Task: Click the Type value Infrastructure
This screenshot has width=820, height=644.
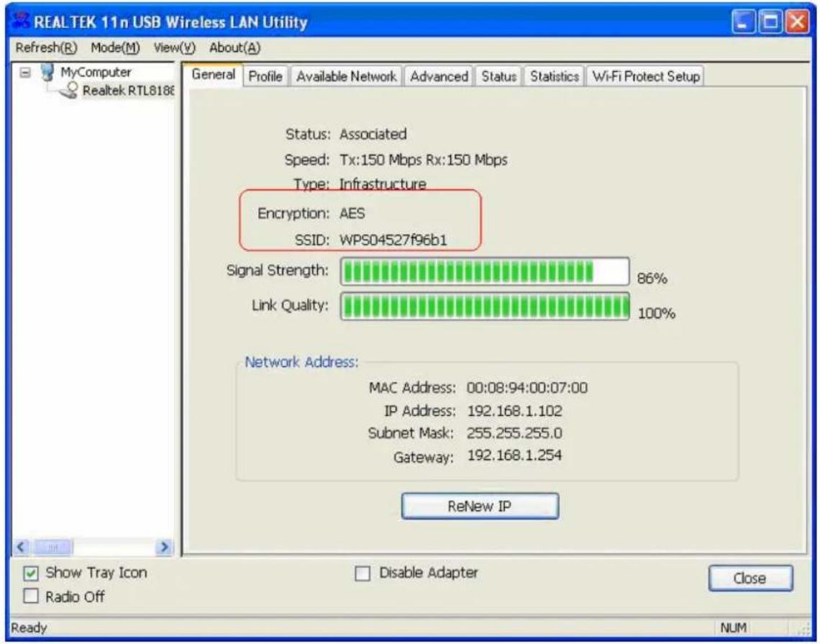Action: [383, 184]
